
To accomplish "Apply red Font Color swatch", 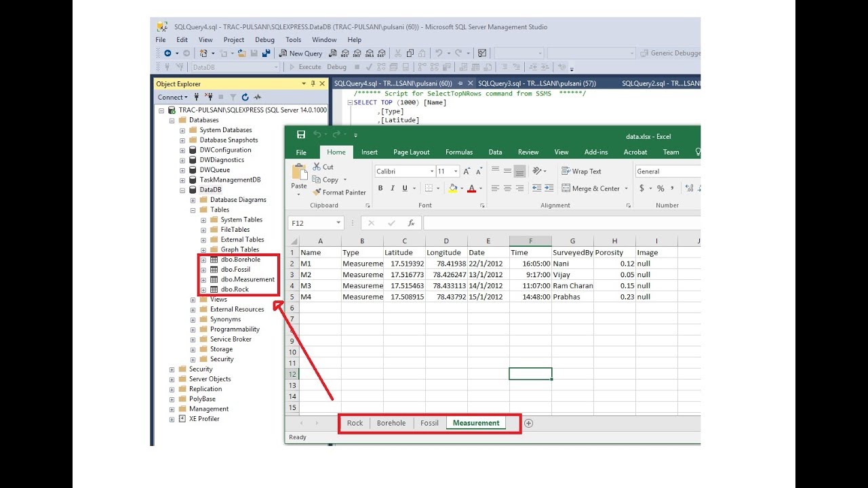I will 472,188.
